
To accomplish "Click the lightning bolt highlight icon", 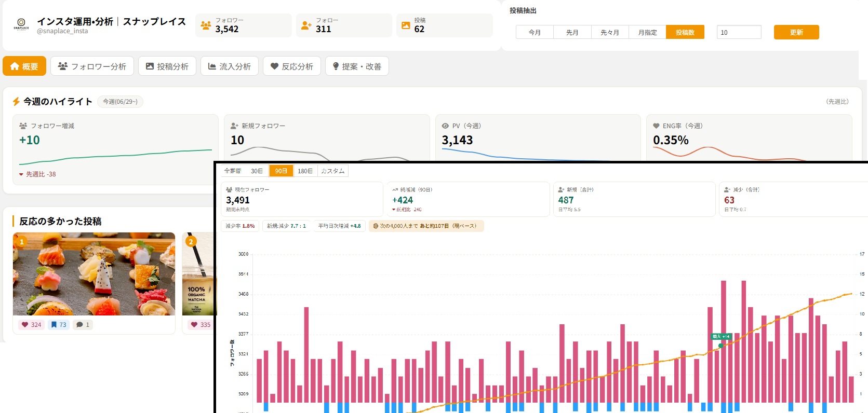I will coord(16,101).
